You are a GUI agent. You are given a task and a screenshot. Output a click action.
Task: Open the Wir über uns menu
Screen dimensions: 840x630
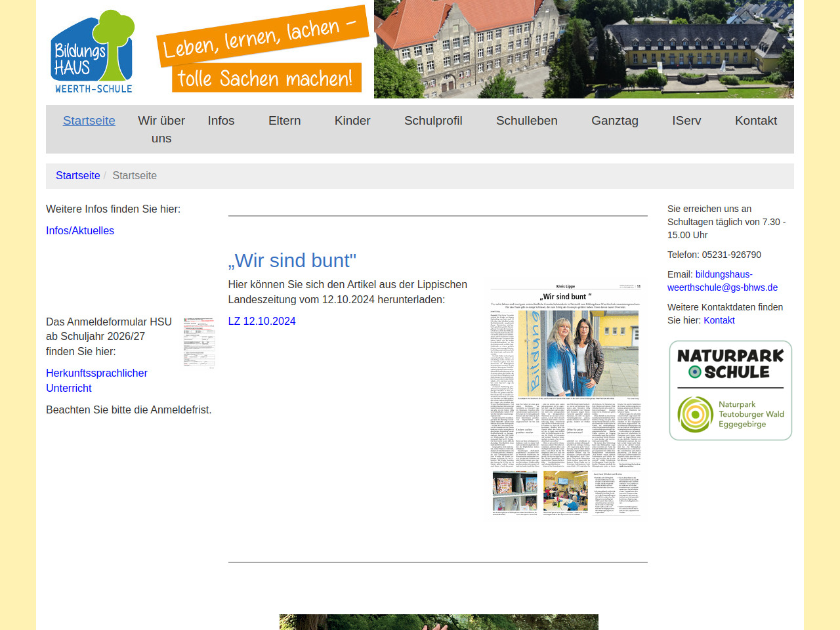tap(161, 129)
